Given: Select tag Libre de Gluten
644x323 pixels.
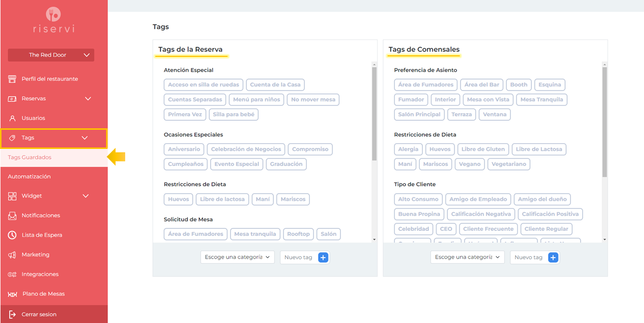Looking at the screenshot, I should click(x=483, y=149).
